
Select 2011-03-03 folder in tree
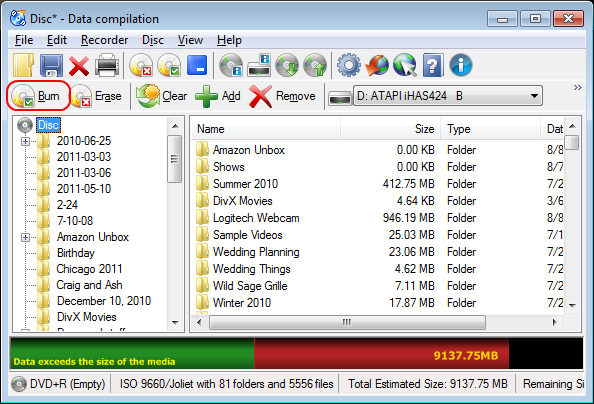click(84, 157)
